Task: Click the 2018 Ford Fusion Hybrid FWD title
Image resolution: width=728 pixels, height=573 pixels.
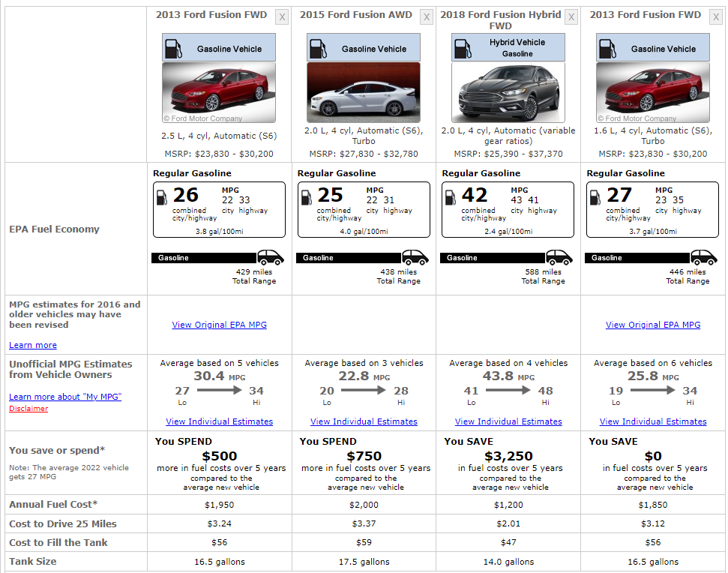Action: click(x=501, y=20)
